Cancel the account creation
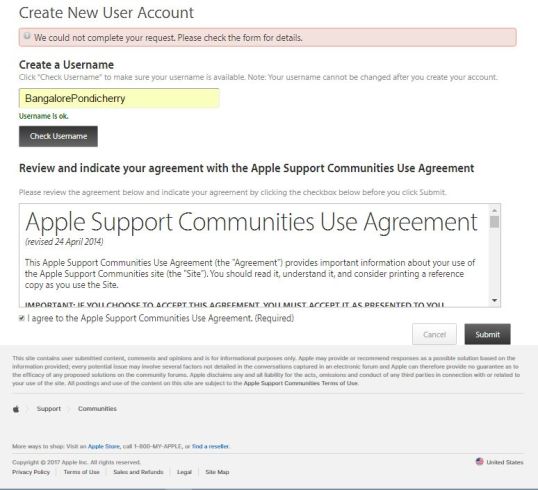This screenshot has height=490, width=538. 434,334
